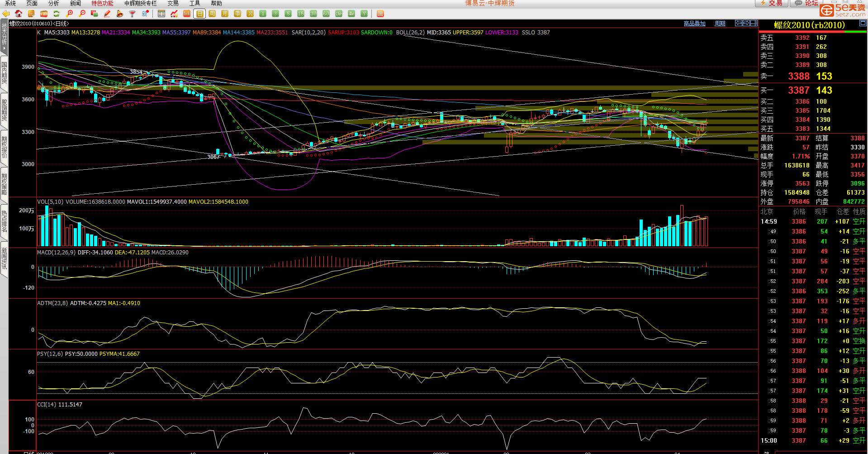Click the MACD(12,26,9) indicator label
Screen dimensions: 868x454
coord(56,253)
